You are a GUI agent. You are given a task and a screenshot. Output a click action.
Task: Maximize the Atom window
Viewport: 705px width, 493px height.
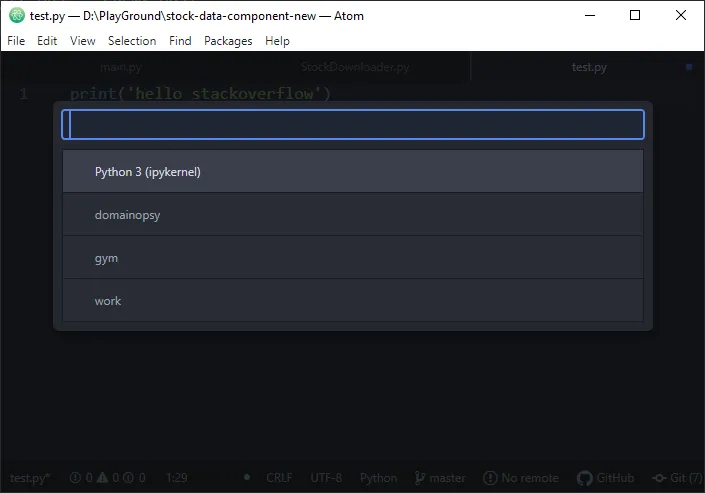point(635,15)
